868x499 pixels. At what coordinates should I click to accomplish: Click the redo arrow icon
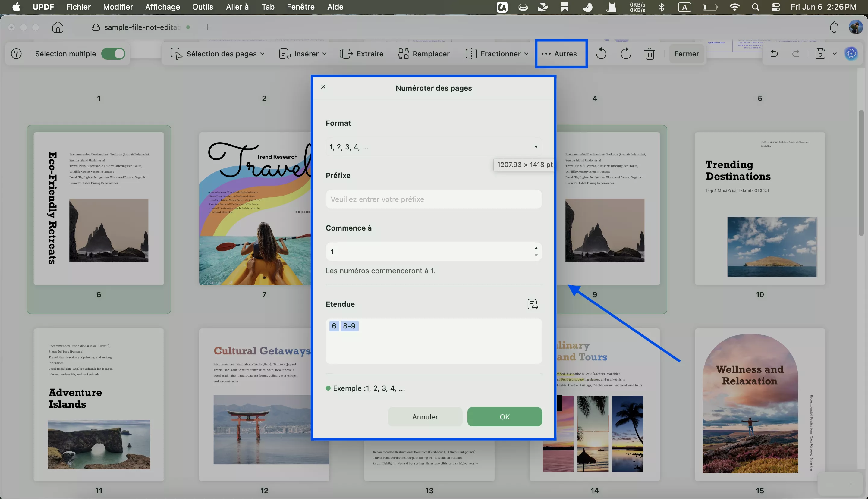[796, 53]
